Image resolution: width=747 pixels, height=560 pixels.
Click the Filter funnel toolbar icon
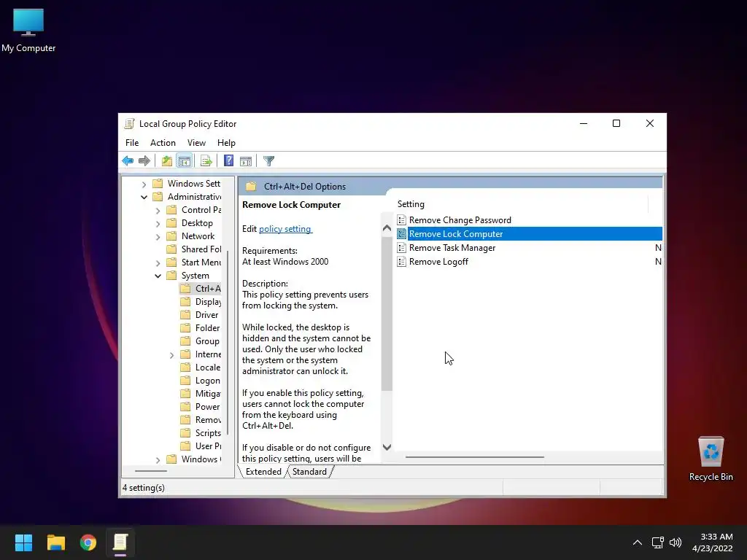click(268, 161)
